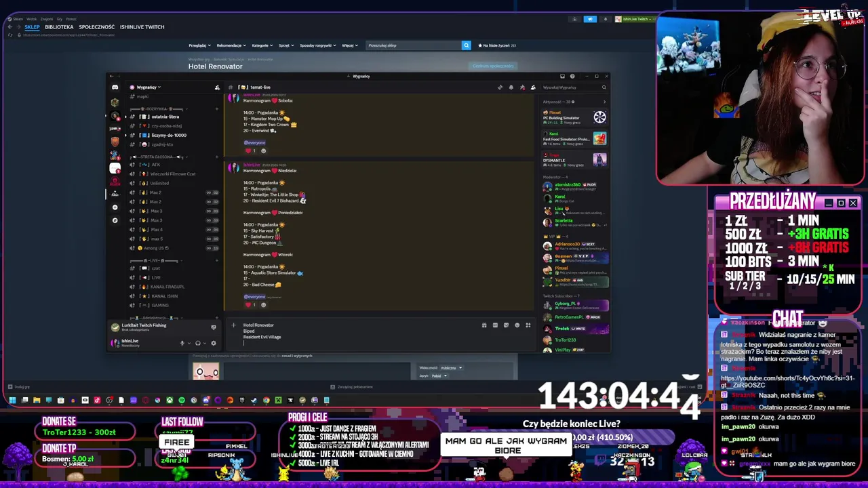The image size is (868, 488).
Task: Join the Among US voice channel
Action: (157, 248)
